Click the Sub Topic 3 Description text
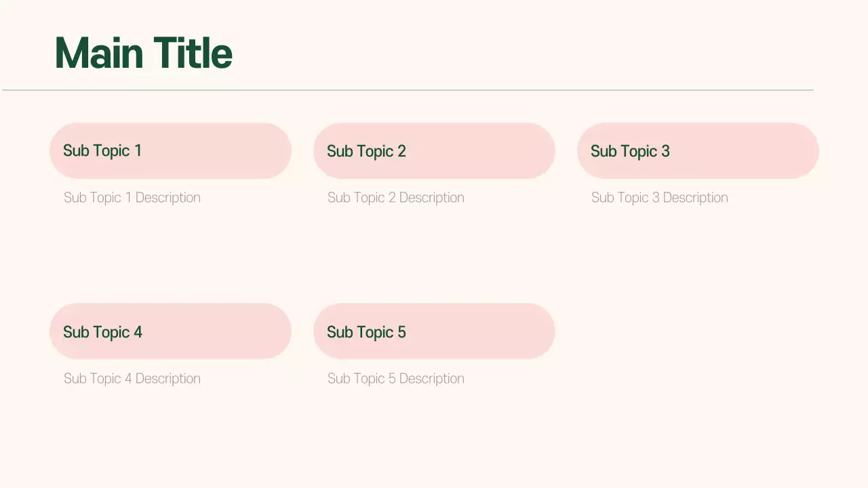This screenshot has height=488, width=868. [660, 198]
